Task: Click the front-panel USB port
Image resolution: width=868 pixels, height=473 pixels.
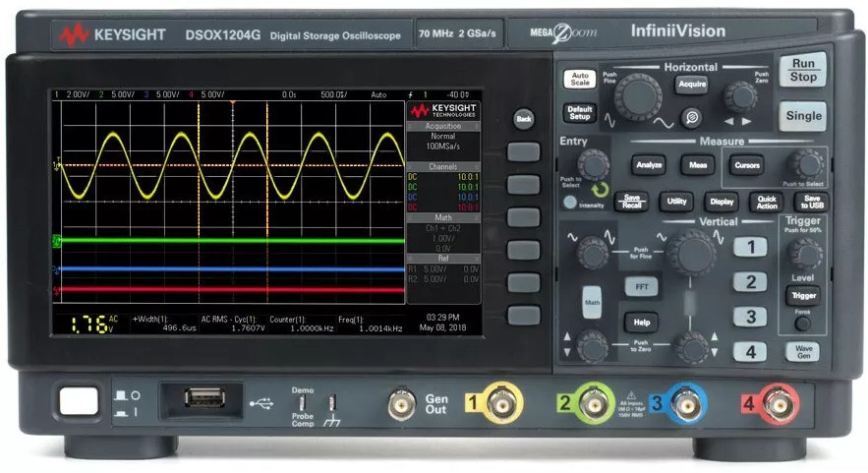Action: (x=204, y=398)
